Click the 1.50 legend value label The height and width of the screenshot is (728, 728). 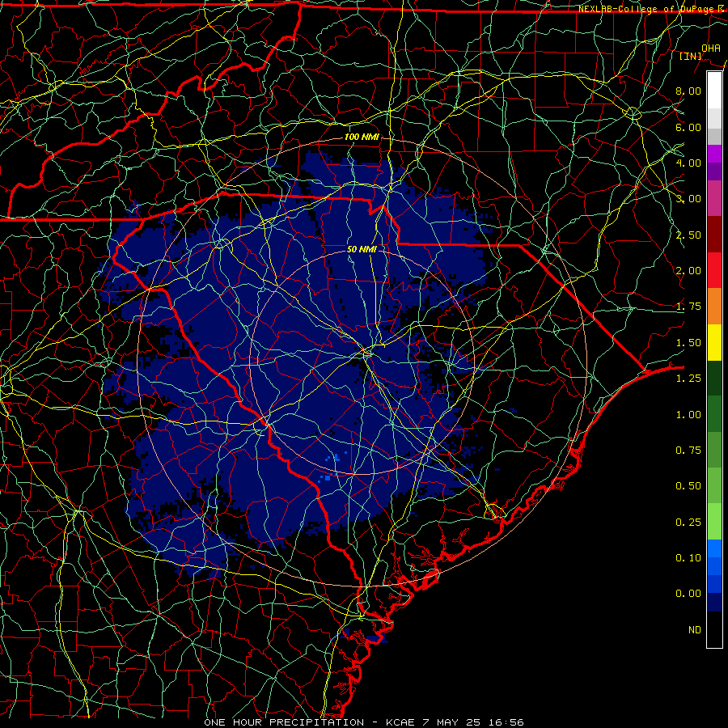688,343
